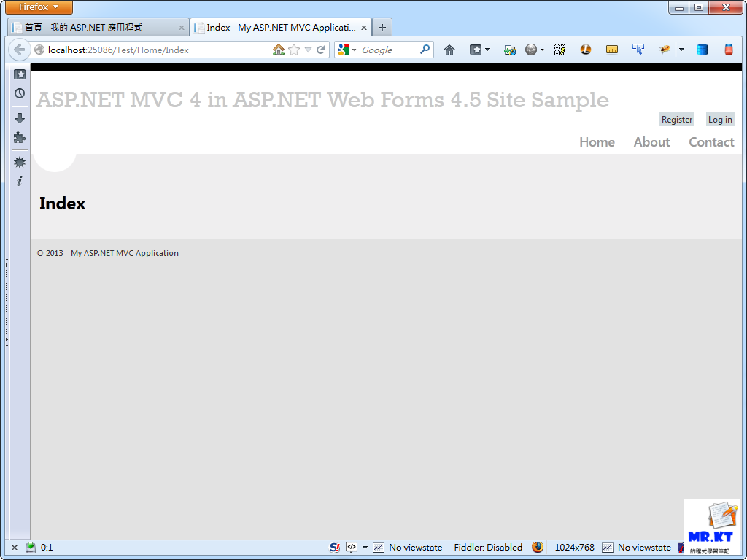Click the blue database cylinder icon
747x560 pixels.
pyautogui.click(x=703, y=50)
